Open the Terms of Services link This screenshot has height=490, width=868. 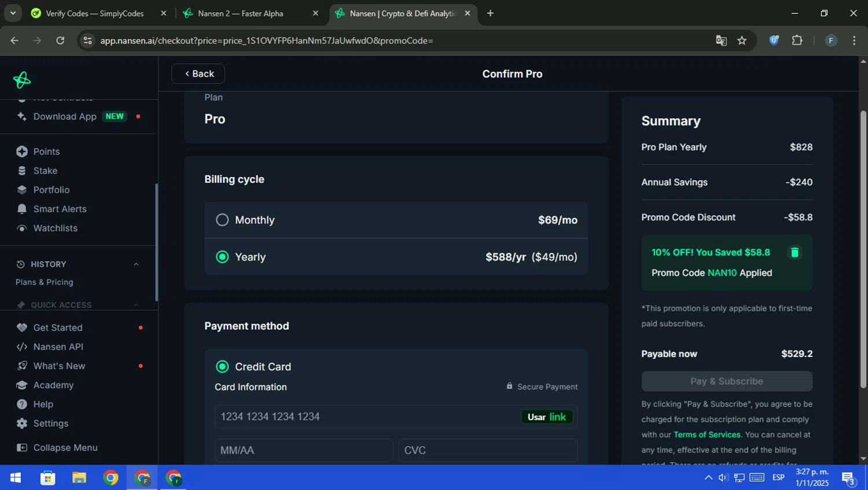707,434
